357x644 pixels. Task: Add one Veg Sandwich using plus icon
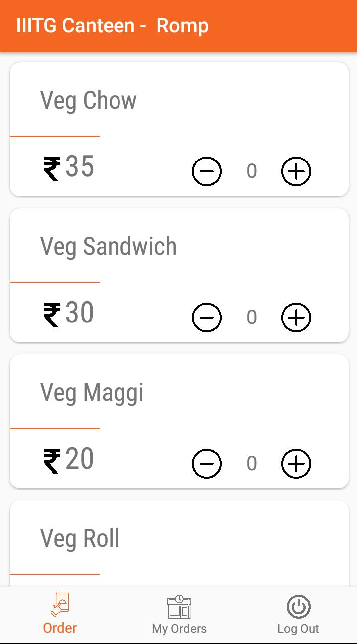tap(296, 318)
